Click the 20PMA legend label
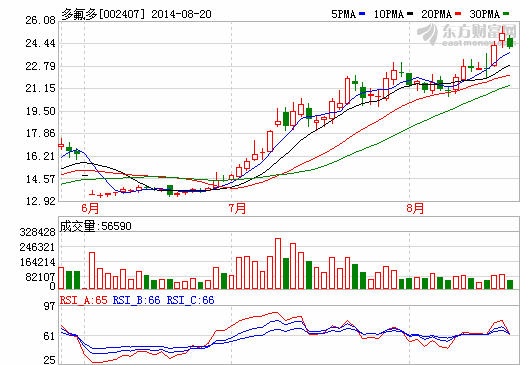The width and height of the screenshot is (520, 365). [437, 14]
